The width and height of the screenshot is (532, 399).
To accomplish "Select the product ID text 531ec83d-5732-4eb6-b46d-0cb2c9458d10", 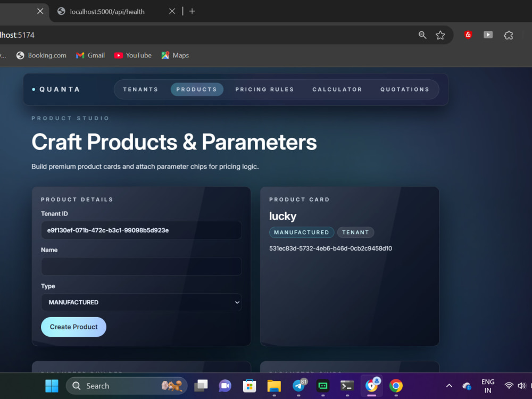I will point(330,248).
